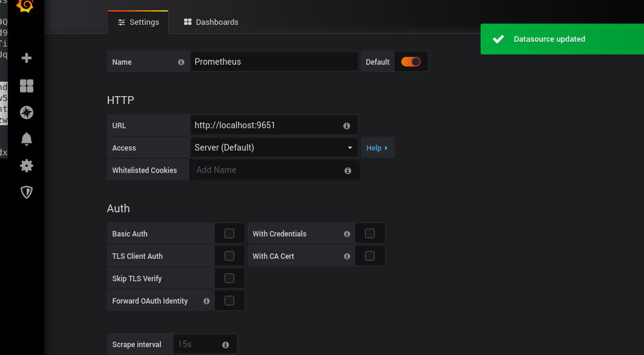The image size is (644, 355).
Task: Select the Settings tab
Action: click(138, 22)
